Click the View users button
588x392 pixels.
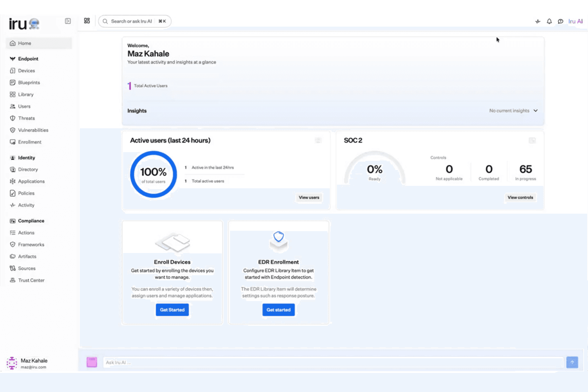[309, 197]
